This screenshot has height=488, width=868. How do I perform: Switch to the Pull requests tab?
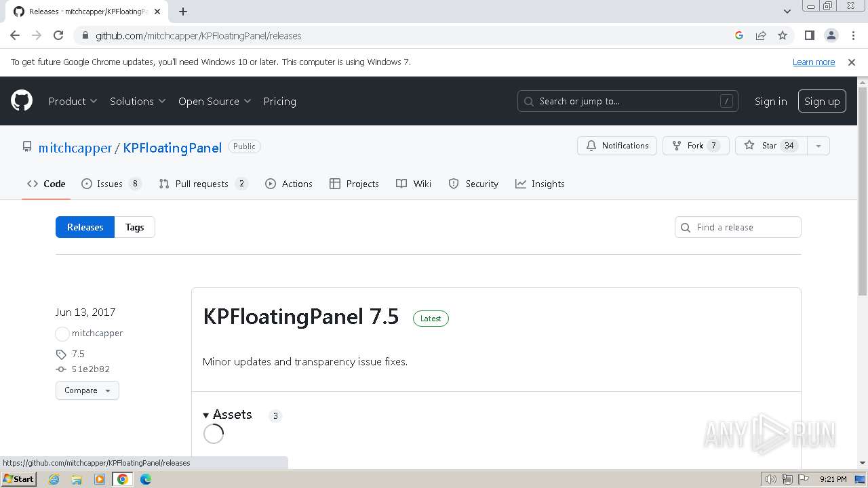[203, 184]
